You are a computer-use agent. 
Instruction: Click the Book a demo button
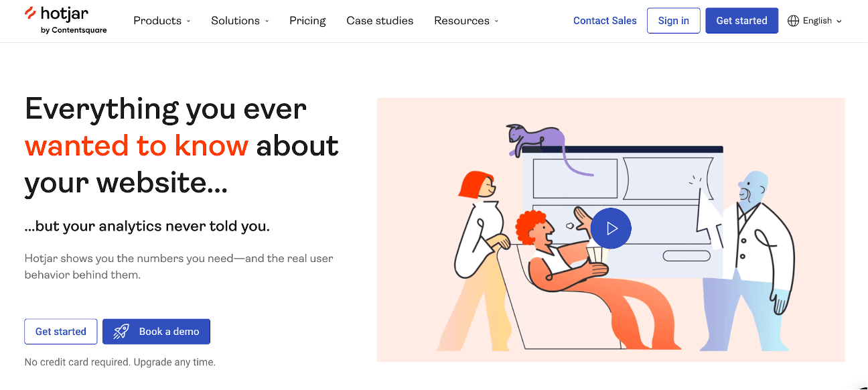pos(156,332)
